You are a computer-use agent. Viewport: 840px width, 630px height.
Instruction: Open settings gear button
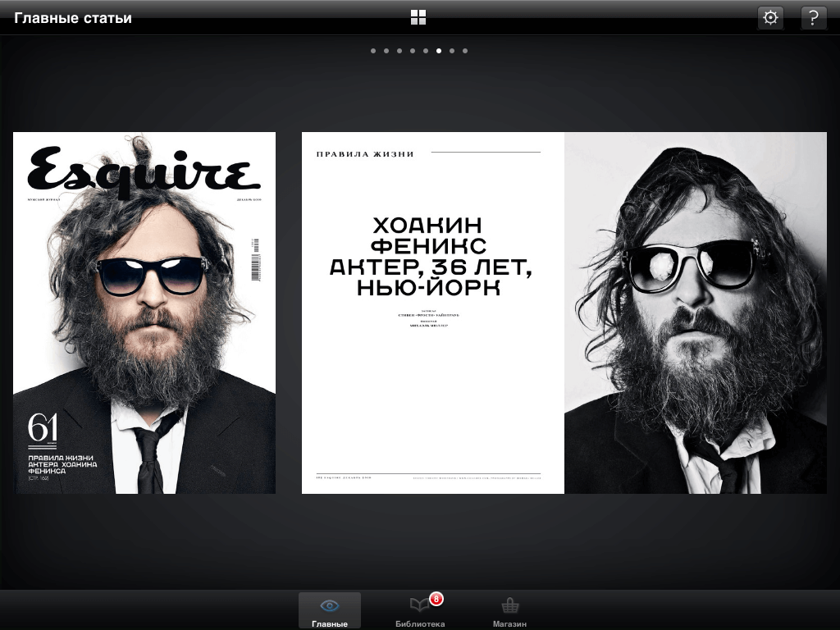pos(770,18)
